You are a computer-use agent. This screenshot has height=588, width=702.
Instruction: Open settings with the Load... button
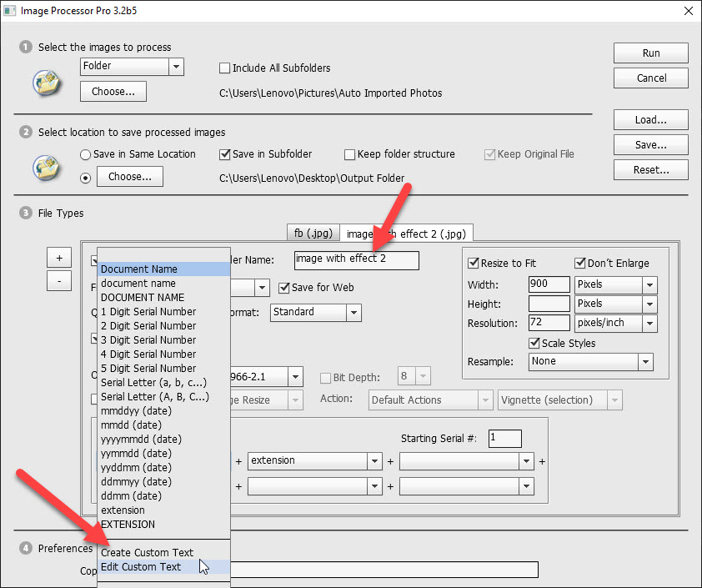pyautogui.click(x=649, y=119)
